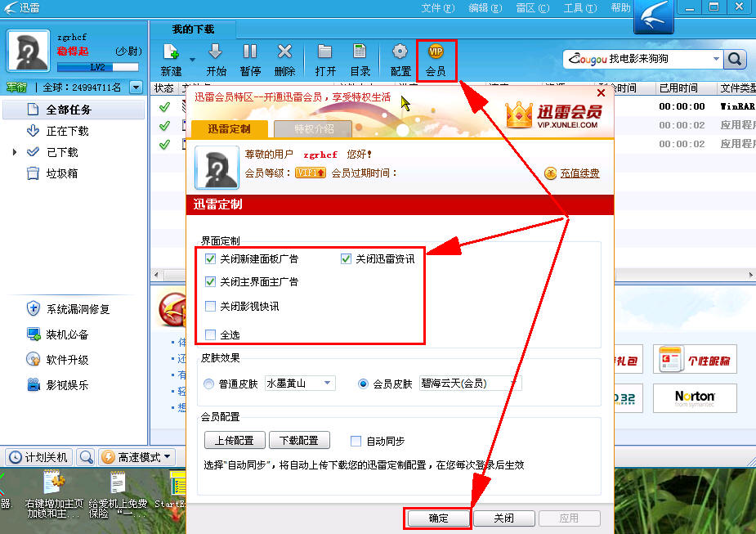Screen dimensions: 756x534
Task: Check 关闭影视快讯 checkbox
Action: pyautogui.click(x=210, y=307)
